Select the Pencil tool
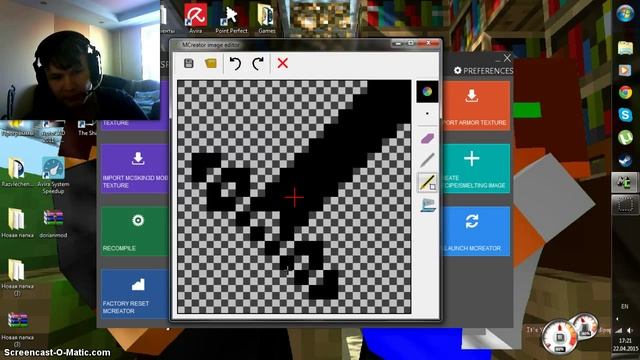Image resolution: width=640 pixels, height=360 pixels. click(427, 160)
